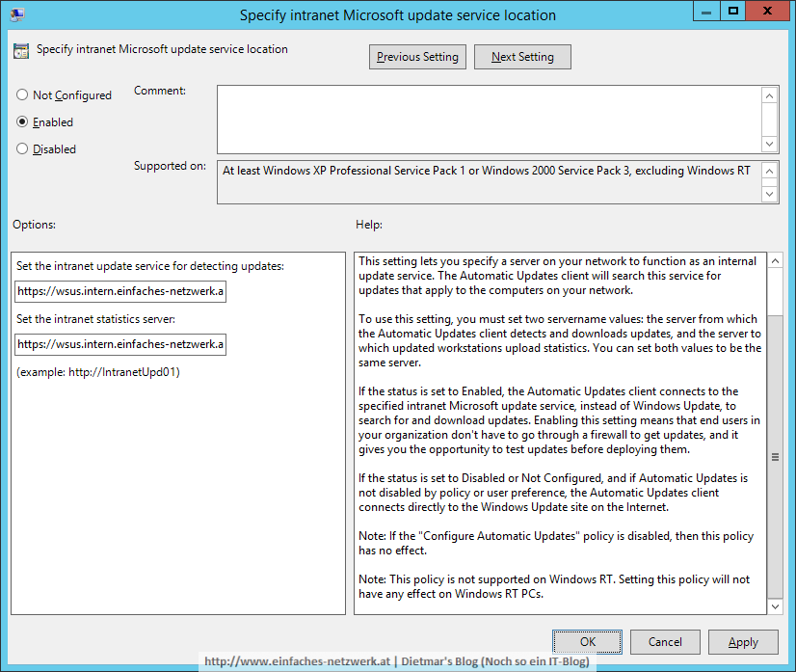Click Help note about Configure Automatic Updates policy
The image size is (796, 672).
556,543
